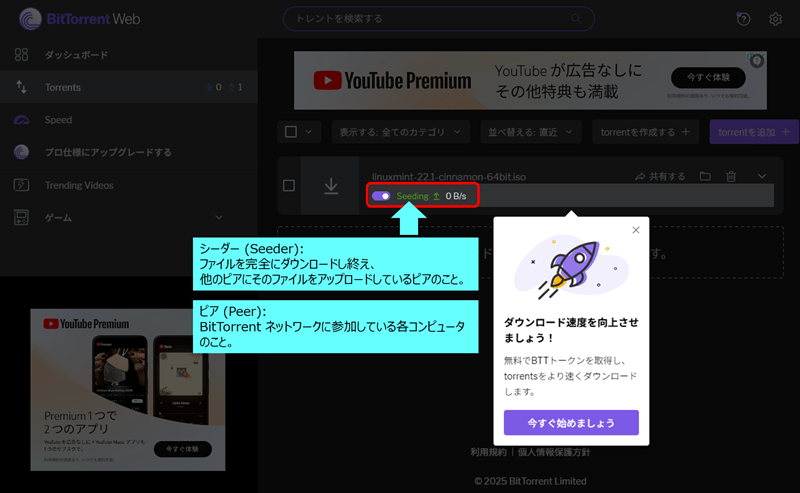Open the help question-mark icon
Image resolution: width=800 pixels, height=493 pixels.
pos(743,19)
